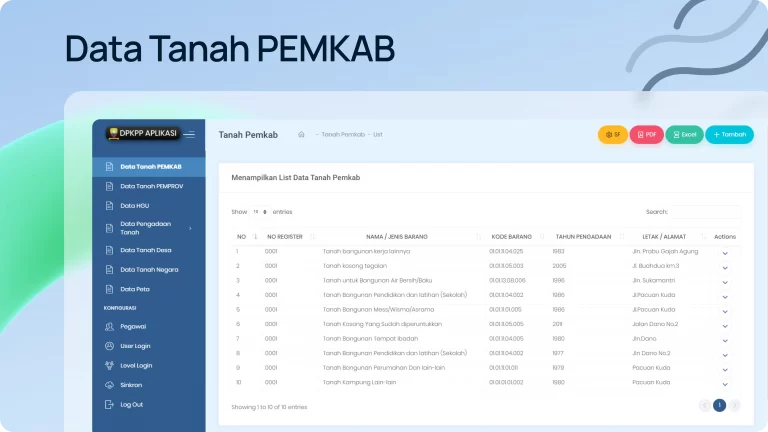Open Data Tanah Negara menu
768x432 pixels.
(149, 270)
